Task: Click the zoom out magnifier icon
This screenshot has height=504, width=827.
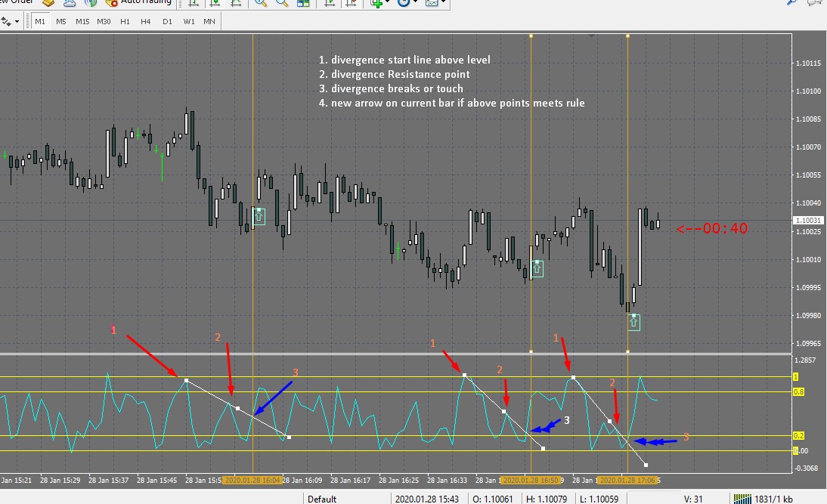Action: (x=282, y=2)
